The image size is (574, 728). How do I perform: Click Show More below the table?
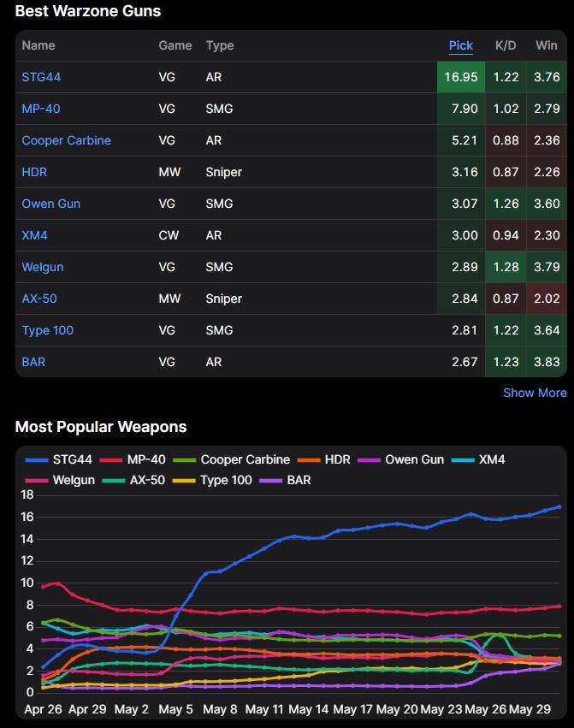[535, 393]
